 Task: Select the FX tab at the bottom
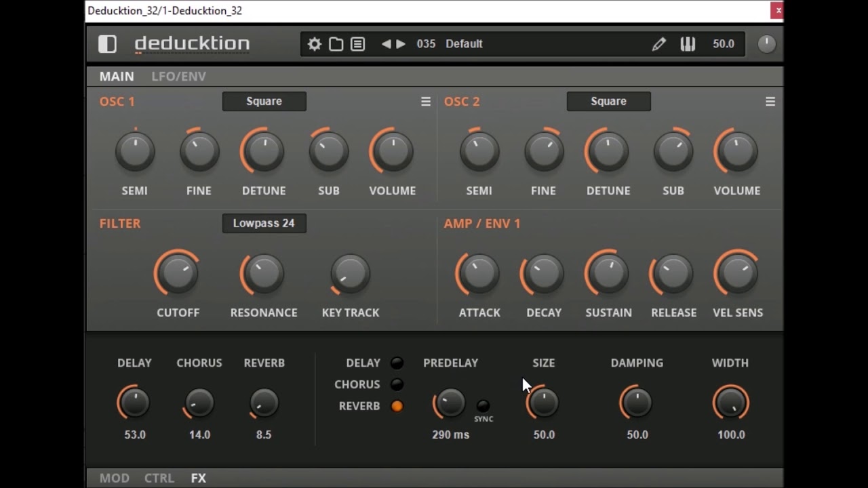click(x=199, y=478)
